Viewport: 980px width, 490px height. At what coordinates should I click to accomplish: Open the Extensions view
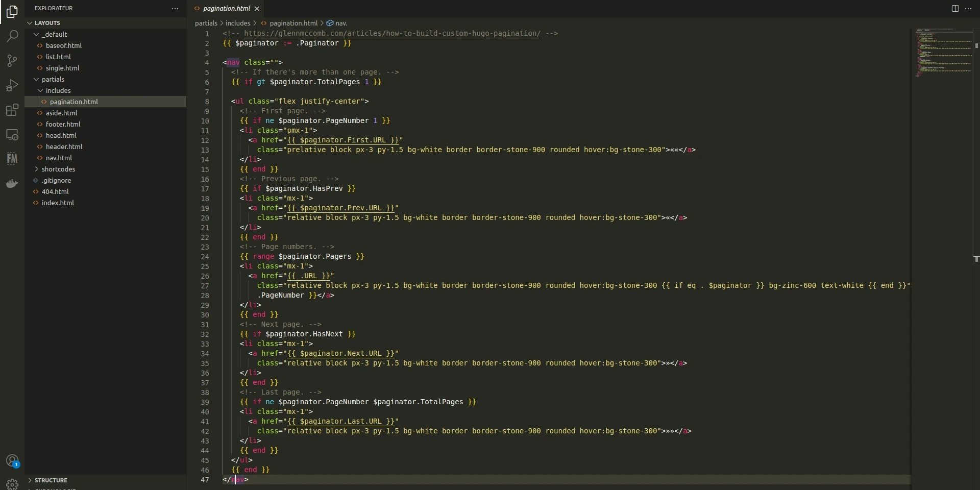click(12, 110)
